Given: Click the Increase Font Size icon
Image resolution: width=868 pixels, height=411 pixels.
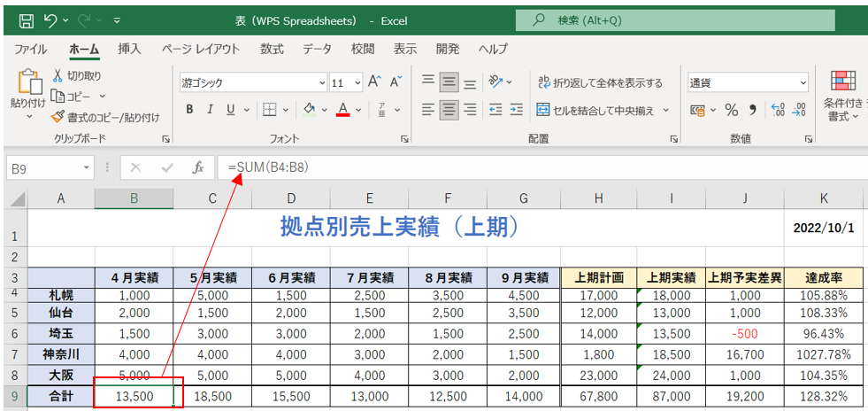Looking at the screenshot, I should [x=374, y=82].
